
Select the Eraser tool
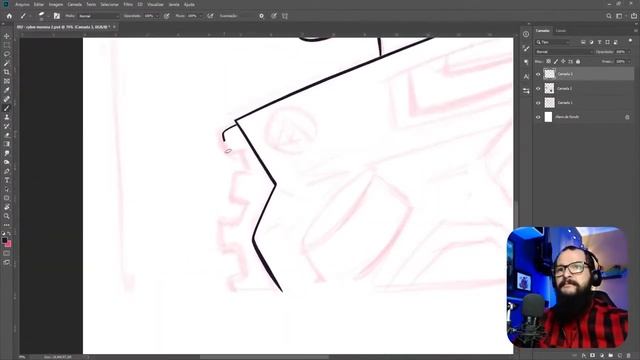click(7, 135)
